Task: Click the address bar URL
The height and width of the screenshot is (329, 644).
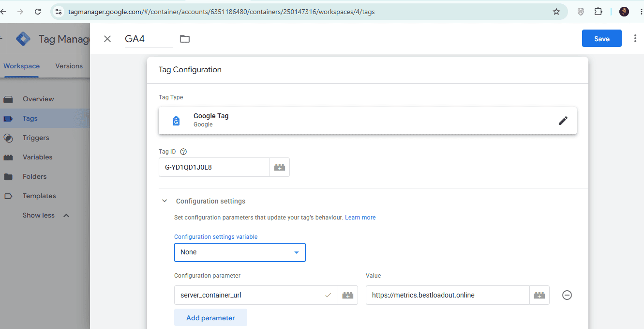Action: pyautogui.click(x=221, y=12)
